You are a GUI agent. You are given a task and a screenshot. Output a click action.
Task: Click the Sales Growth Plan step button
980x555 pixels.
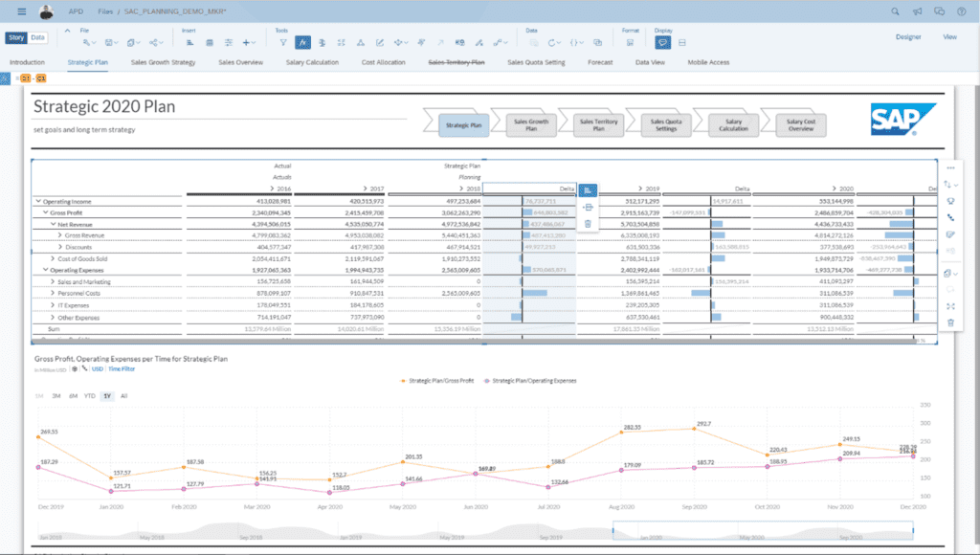coord(531,123)
